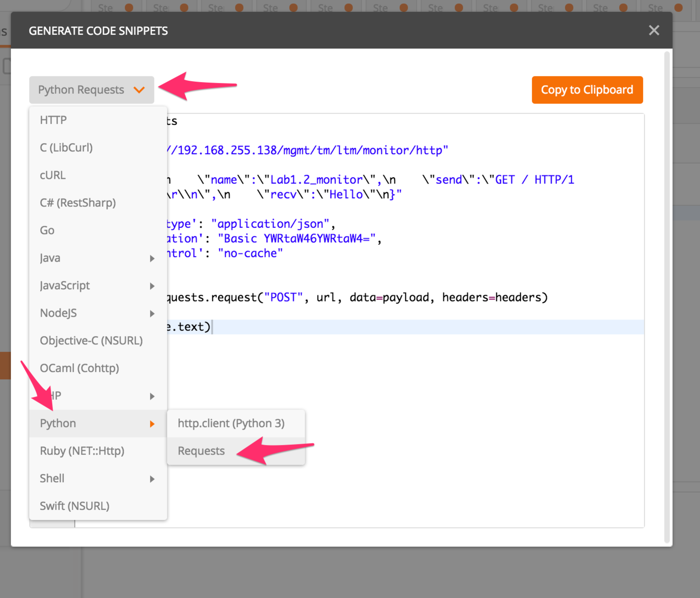Expand the Python submenu arrow
The image size is (700, 598).
click(152, 424)
